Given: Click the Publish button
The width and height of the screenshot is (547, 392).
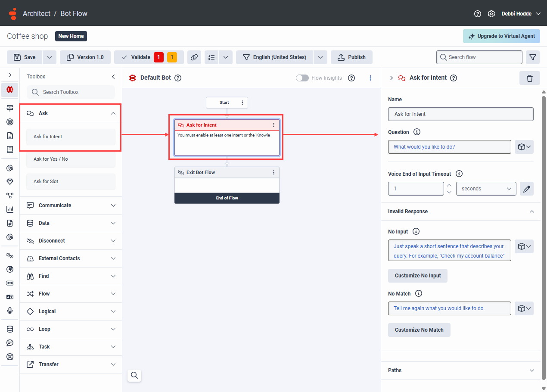Looking at the screenshot, I should [x=351, y=57].
